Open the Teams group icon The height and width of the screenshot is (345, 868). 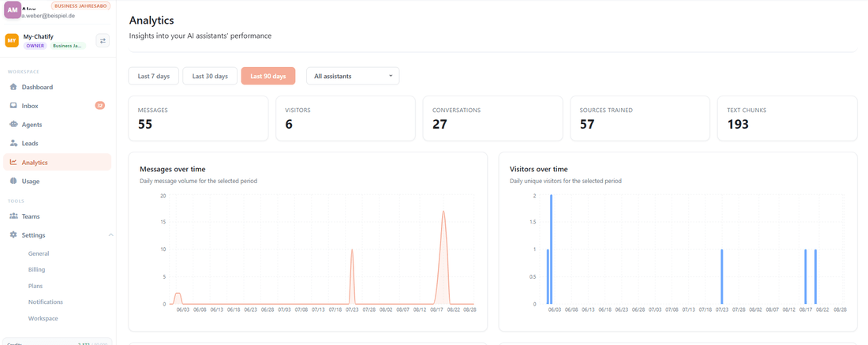[13, 216]
